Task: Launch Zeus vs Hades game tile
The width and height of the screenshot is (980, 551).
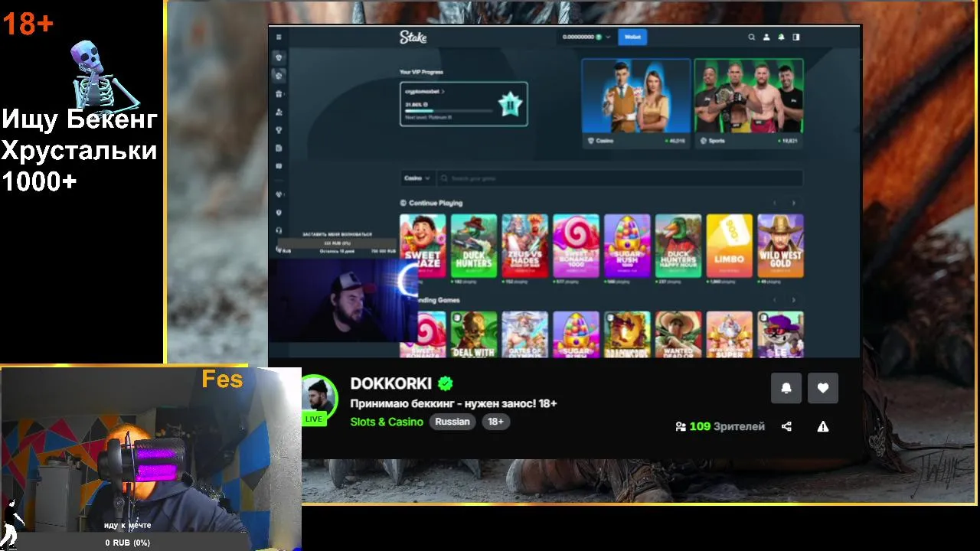Action: point(525,246)
